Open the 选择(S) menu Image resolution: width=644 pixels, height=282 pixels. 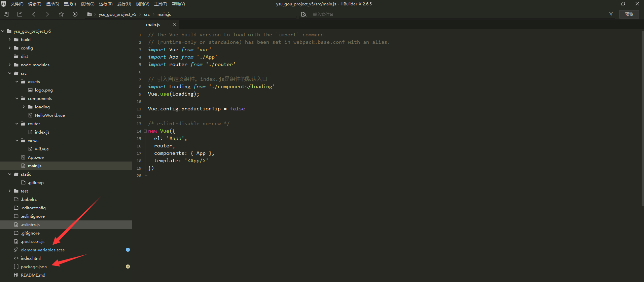pyautogui.click(x=52, y=4)
